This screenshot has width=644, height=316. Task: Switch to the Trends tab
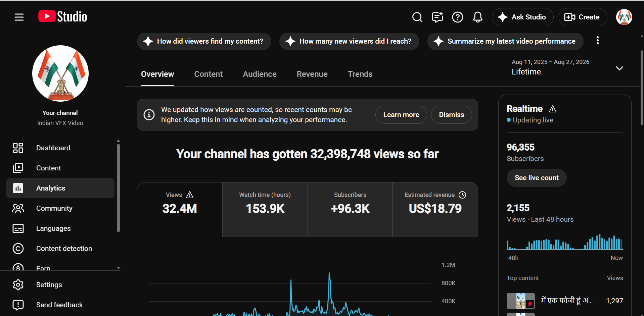click(x=360, y=74)
